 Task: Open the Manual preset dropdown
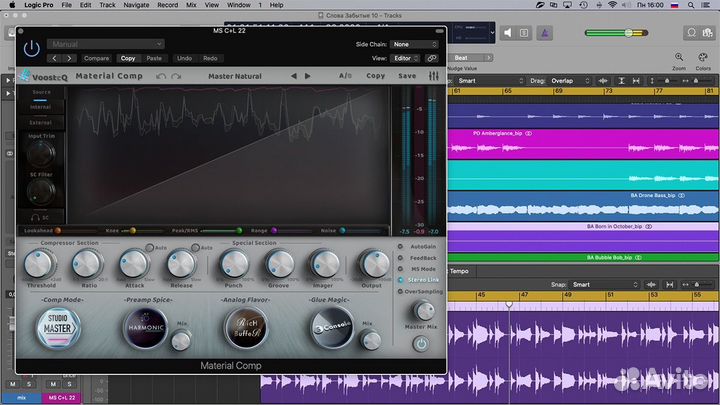(105, 44)
